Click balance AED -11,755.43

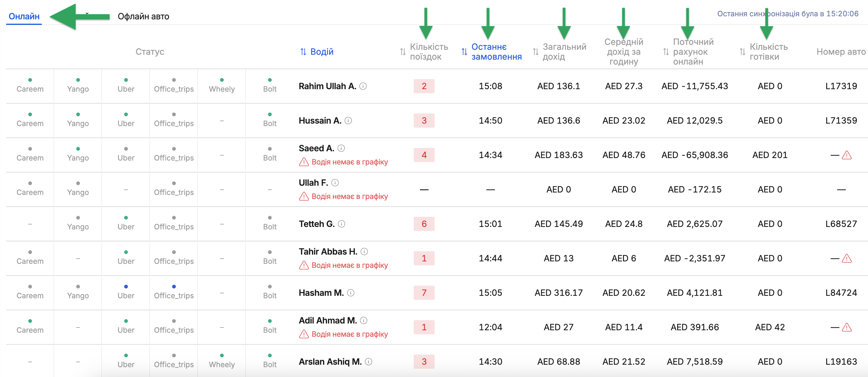[x=694, y=86]
